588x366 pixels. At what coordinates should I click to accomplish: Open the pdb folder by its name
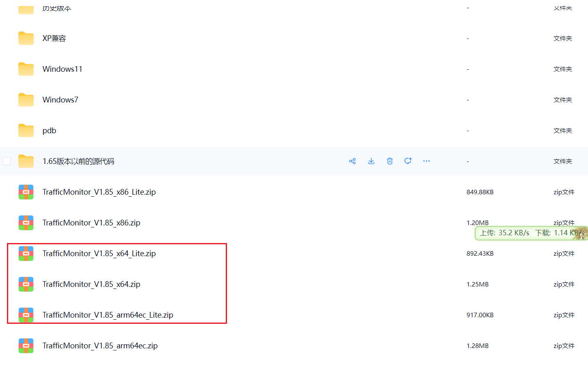[x=49, y=131]
